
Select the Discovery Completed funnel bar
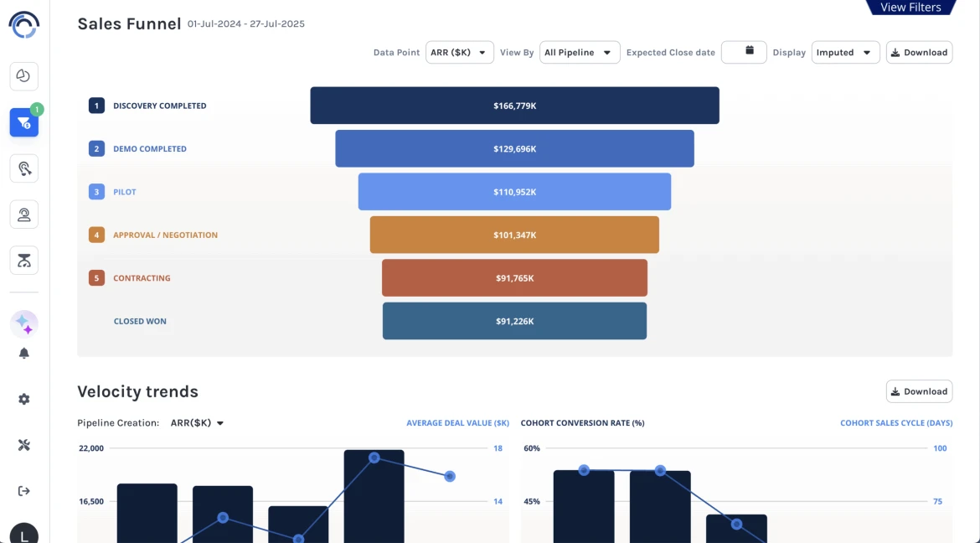tap(514, 106)
